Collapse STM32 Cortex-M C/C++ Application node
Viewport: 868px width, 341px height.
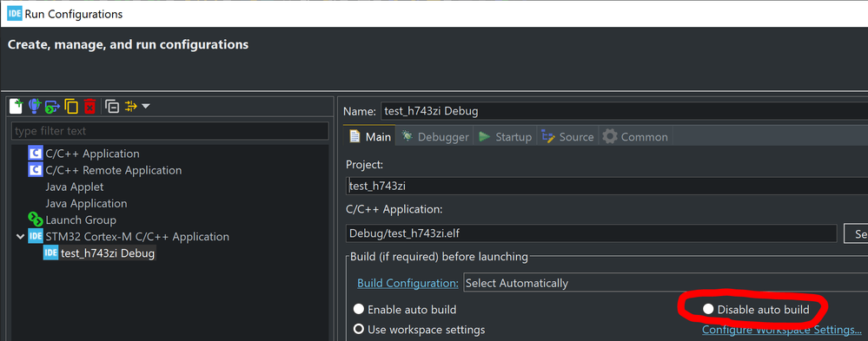[21, 237]
